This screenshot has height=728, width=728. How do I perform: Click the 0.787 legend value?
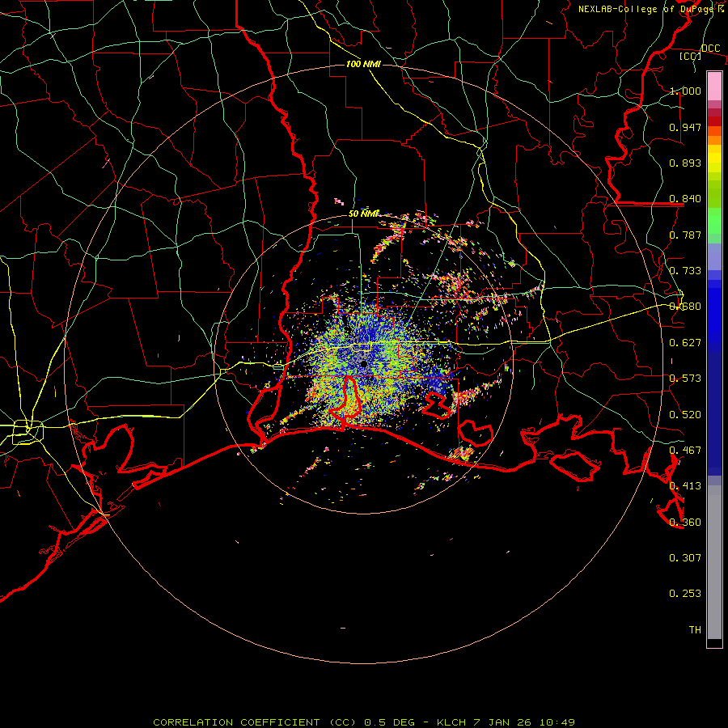(685, 235)
